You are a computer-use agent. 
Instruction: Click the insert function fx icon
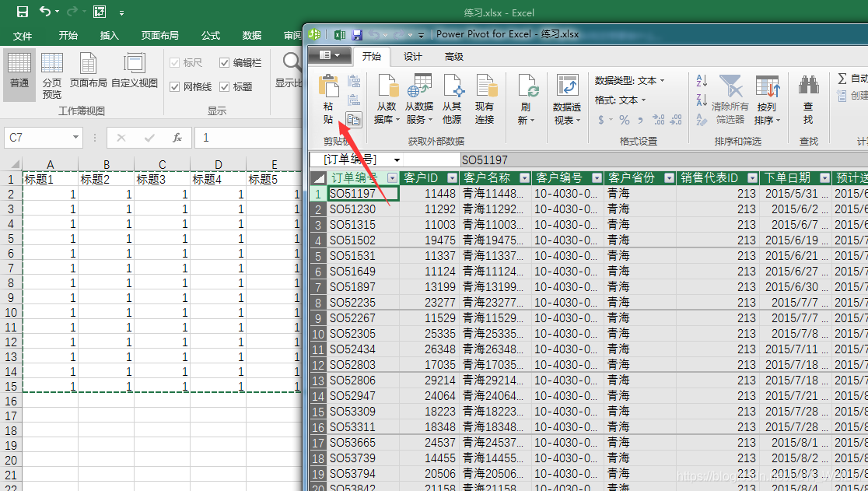(177, 137)
